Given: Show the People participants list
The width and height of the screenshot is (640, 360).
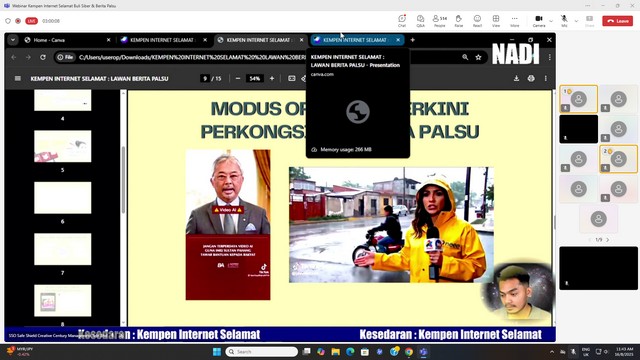Looking at the screenshot, I should click(x=440, y=20).
